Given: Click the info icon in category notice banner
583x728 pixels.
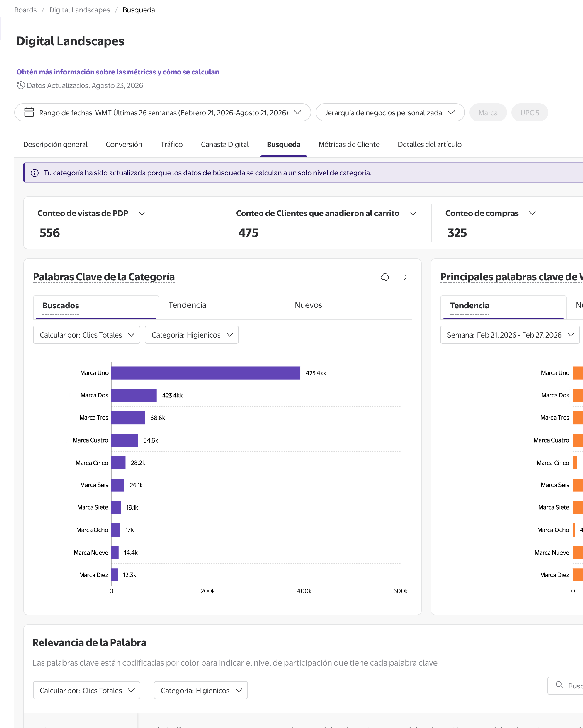Looking at the screenshot, I should (x=34, y=173).
